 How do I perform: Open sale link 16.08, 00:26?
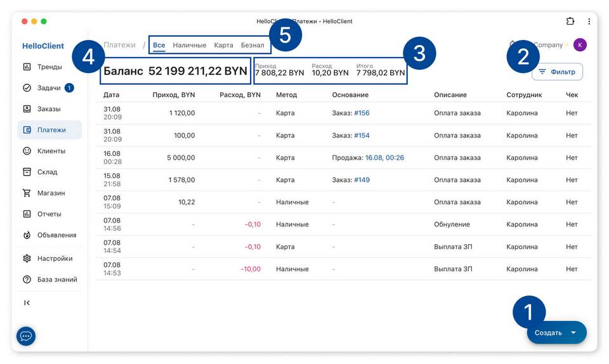coord(384,157)
